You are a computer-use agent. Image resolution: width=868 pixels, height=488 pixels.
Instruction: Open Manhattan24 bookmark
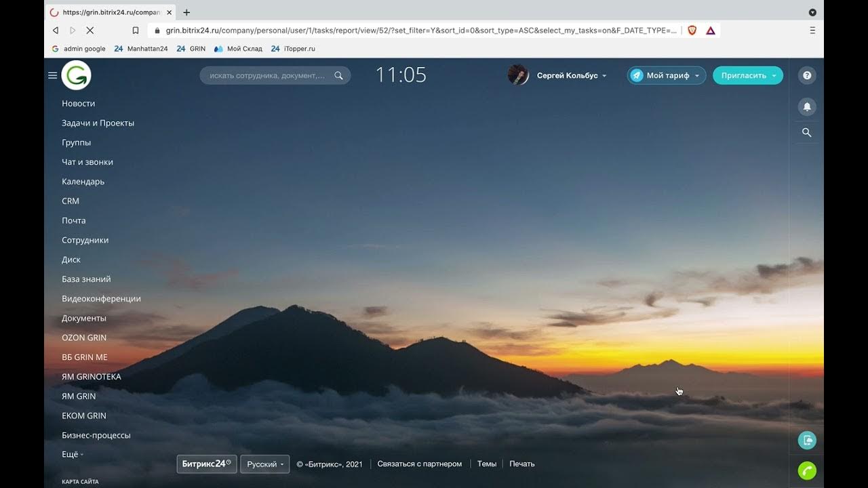(141, 49)
